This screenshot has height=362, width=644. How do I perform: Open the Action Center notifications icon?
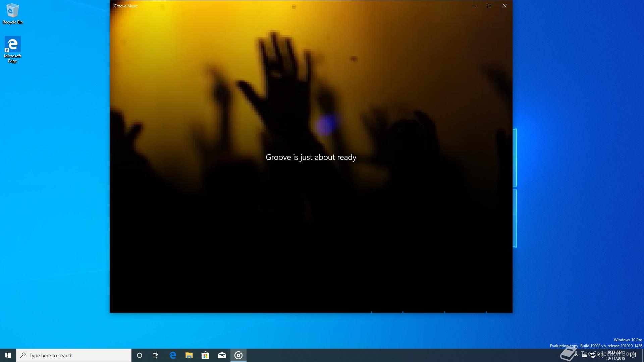coord(633,355)
